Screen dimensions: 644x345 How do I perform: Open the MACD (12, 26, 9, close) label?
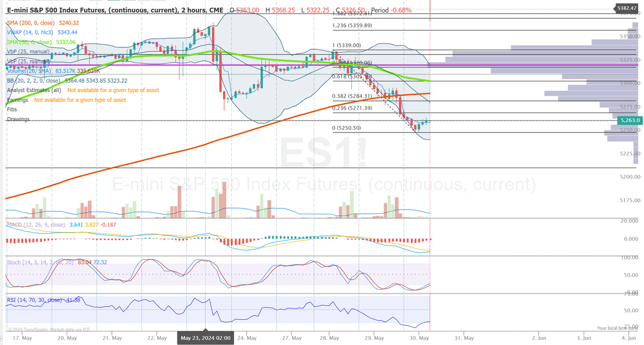tap(36, 225)
